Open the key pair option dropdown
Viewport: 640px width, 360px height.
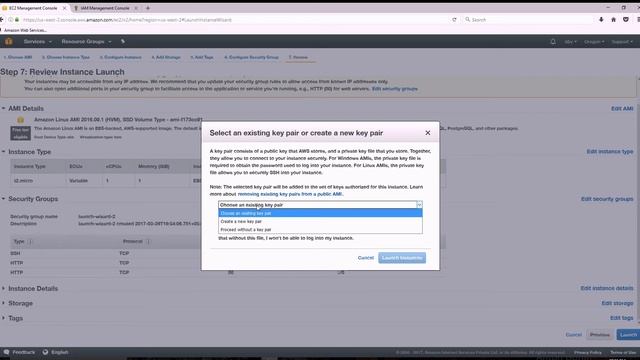[x=320, y=204]
